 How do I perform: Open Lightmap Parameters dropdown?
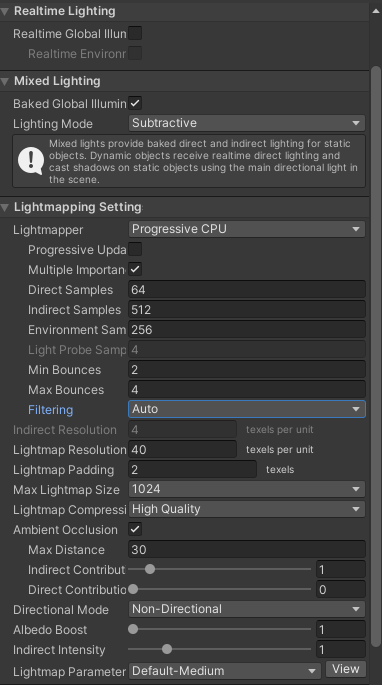pos(224,671)
